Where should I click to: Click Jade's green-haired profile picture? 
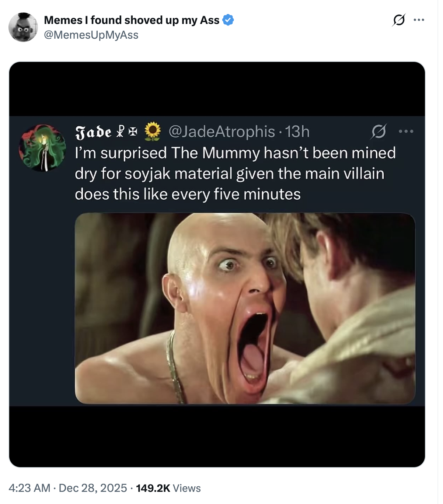(x=42, y=148)
